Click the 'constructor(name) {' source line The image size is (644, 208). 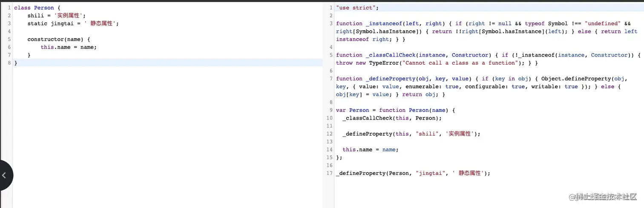coord(59,39)
